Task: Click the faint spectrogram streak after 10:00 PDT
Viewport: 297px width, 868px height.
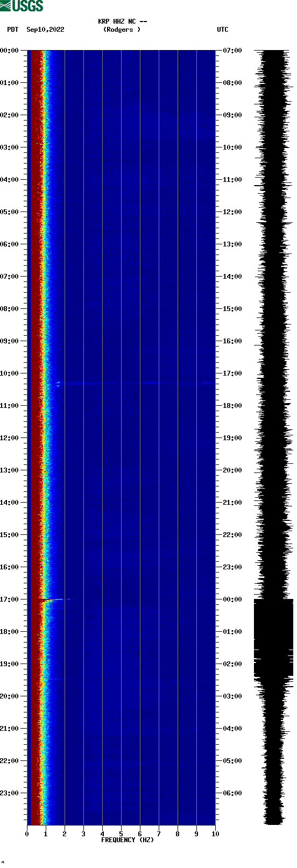Action: pos(135,384)
